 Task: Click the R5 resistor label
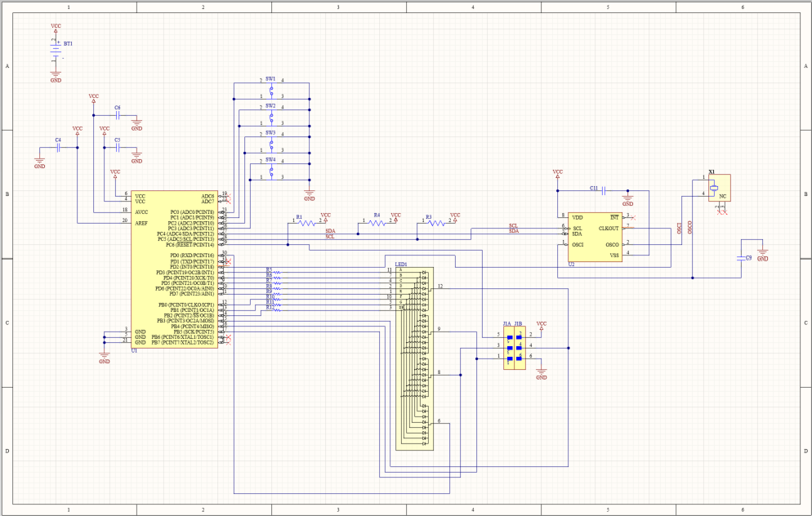(x=269, y=269)
